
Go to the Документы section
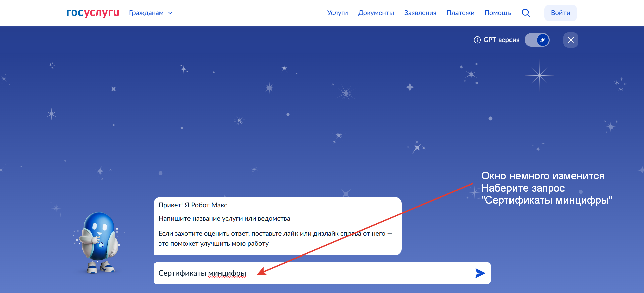376,13
